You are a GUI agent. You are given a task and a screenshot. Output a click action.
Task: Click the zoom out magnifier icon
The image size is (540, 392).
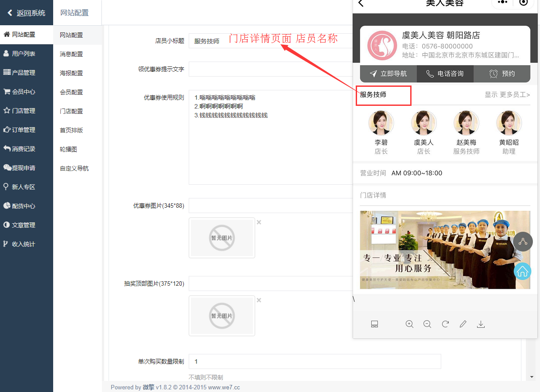pos(427,324)
